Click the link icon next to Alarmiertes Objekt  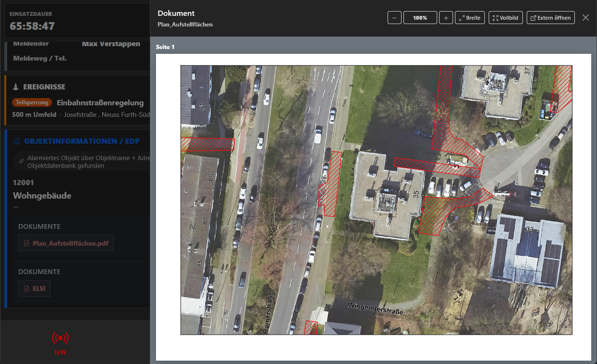point(21,162)
